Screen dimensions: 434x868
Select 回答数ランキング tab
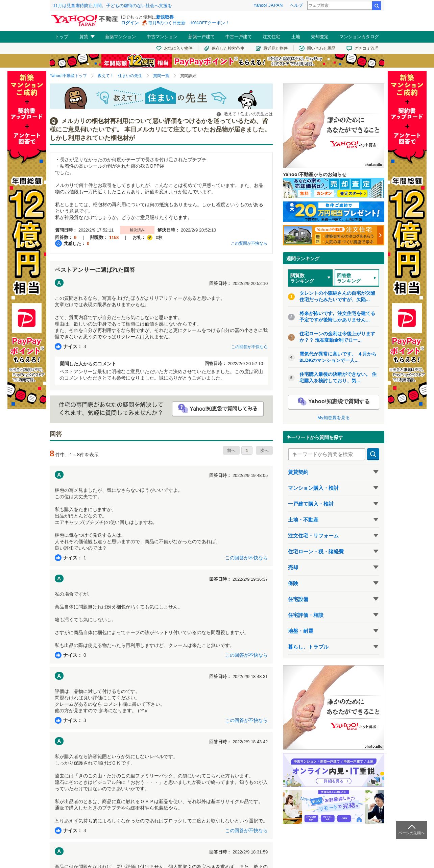click(x=357, y=278)
